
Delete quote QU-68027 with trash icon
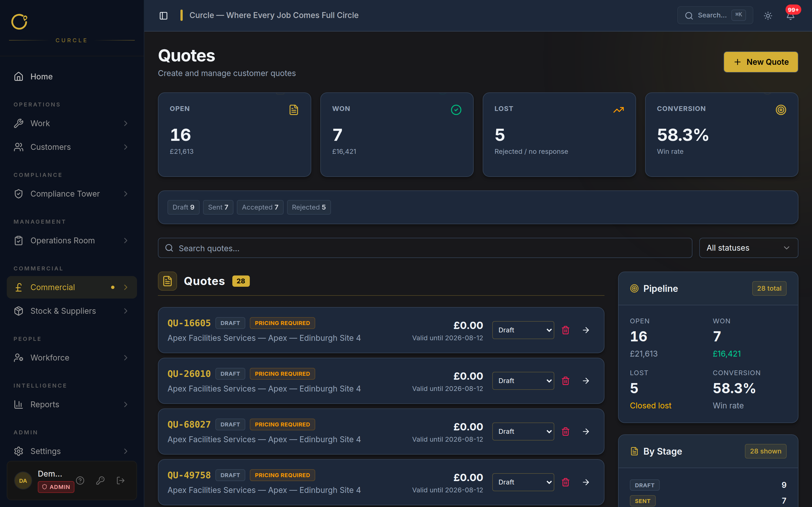(x=565, y=432)
